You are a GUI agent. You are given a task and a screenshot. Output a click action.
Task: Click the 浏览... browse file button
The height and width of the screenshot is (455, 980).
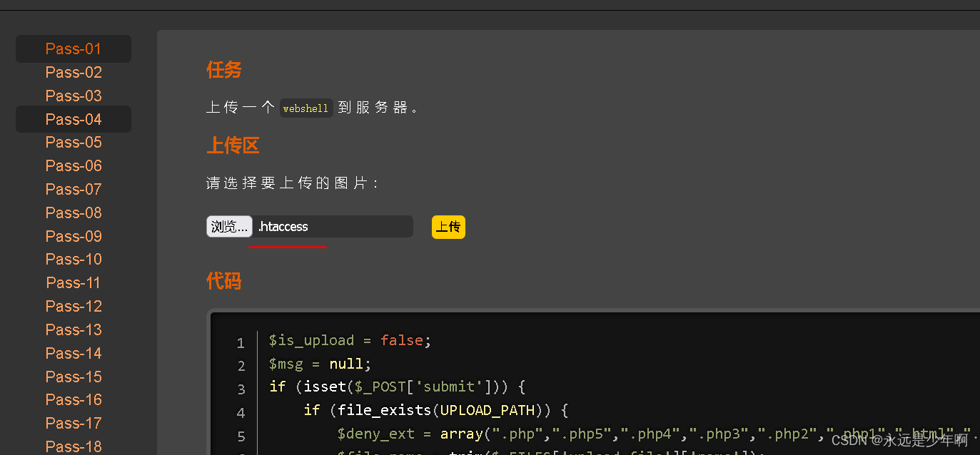click(x=229, y=227)
